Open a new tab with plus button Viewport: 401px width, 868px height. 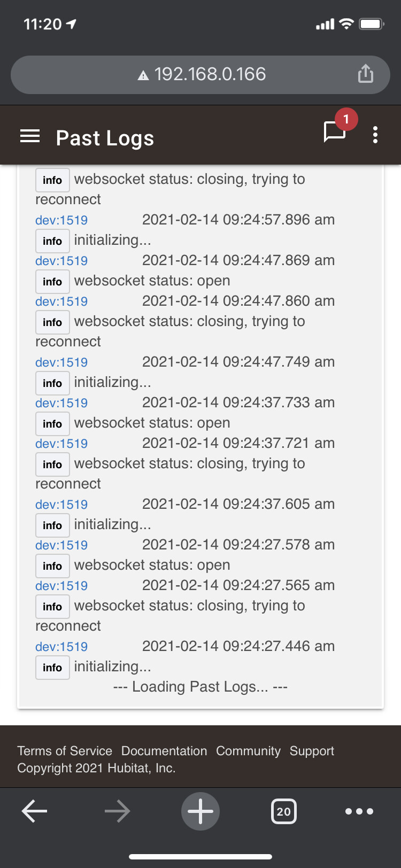(x=200, y=811)
